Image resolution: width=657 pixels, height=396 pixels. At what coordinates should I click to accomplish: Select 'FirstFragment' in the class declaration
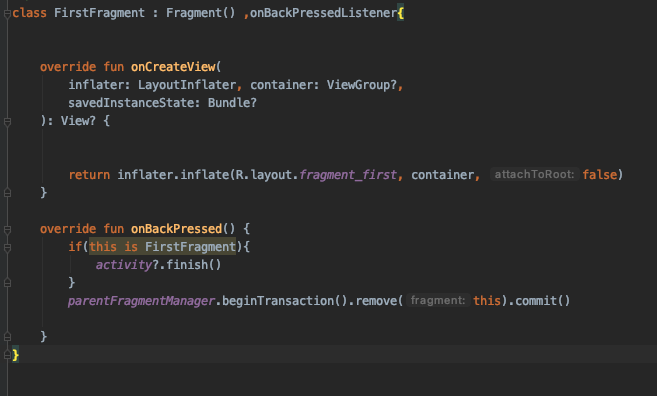99,13
